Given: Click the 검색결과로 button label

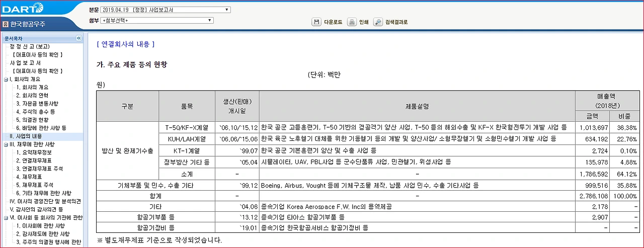Looking at the screenshot, I should (396, 22).
